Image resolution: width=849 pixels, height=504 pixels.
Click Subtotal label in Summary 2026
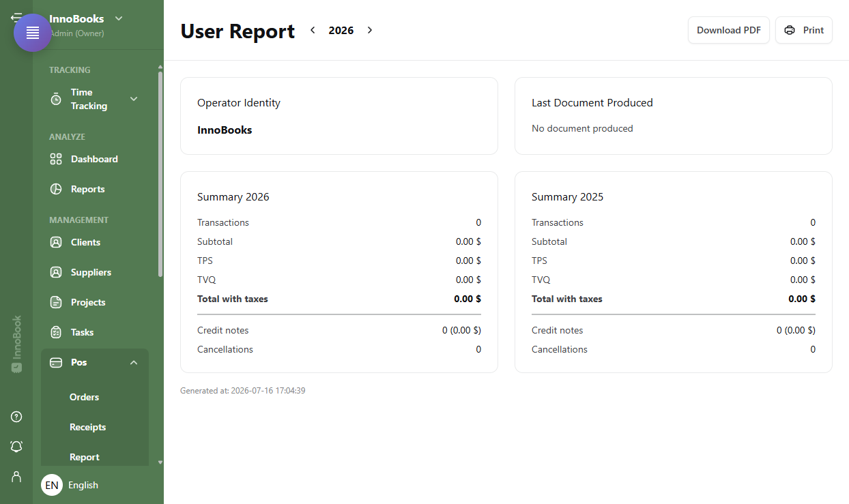click(x=215, y=241)
